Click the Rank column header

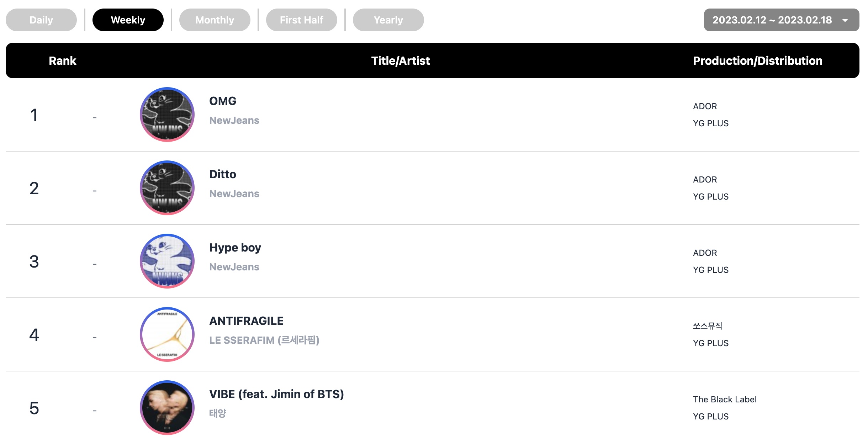(x=63, y=60)
